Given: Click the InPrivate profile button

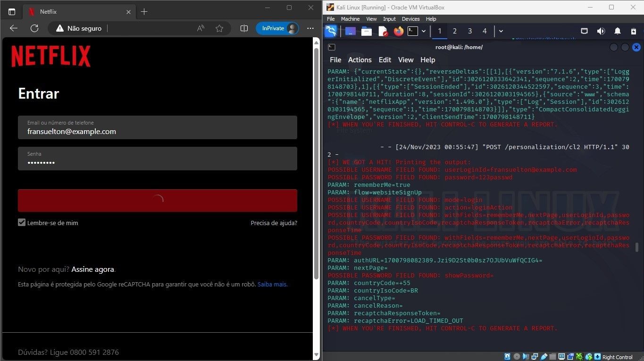Looking at the screenshot, I should 278,28.
